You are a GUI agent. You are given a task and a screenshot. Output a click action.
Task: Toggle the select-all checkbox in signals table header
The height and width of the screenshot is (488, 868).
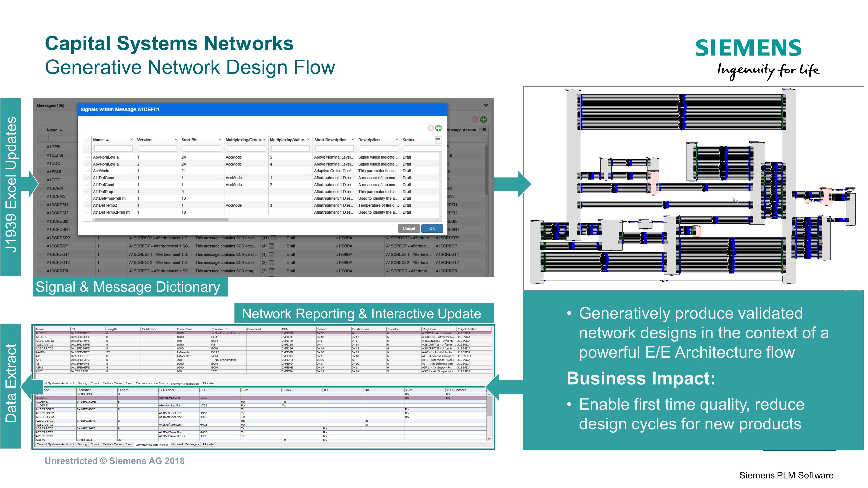click(x=87, y=140)
